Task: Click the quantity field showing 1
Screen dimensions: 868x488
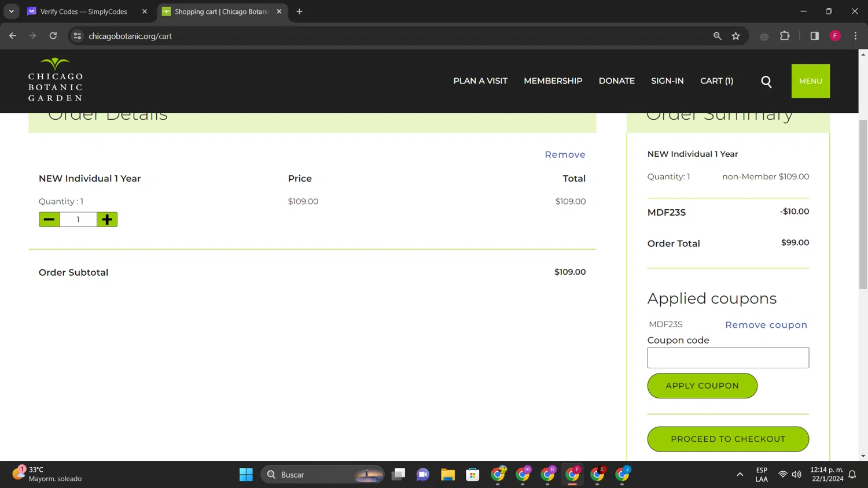Action: point(78,219)
